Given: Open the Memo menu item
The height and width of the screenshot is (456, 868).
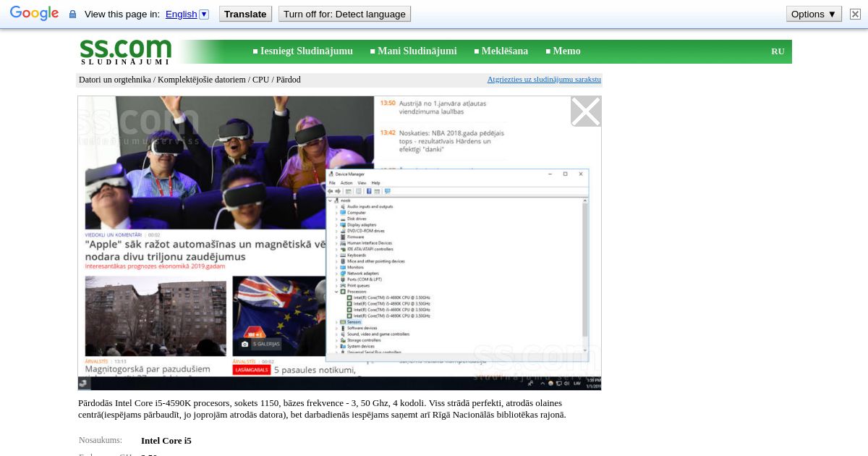Looking at the screenshot, I should [x=567, y=51].
